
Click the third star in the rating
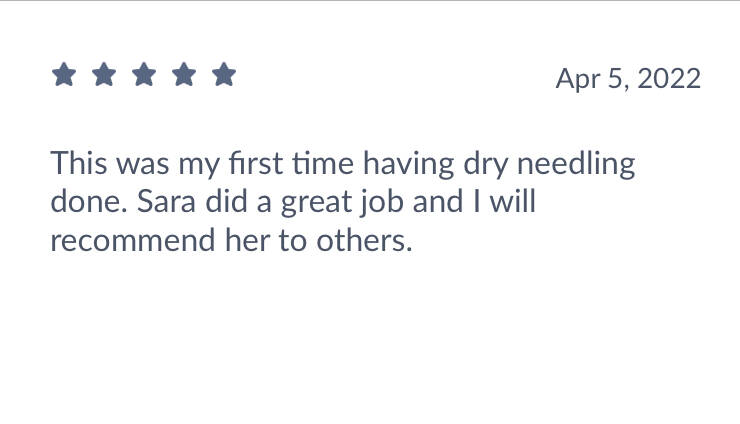(x=143, y=75)
